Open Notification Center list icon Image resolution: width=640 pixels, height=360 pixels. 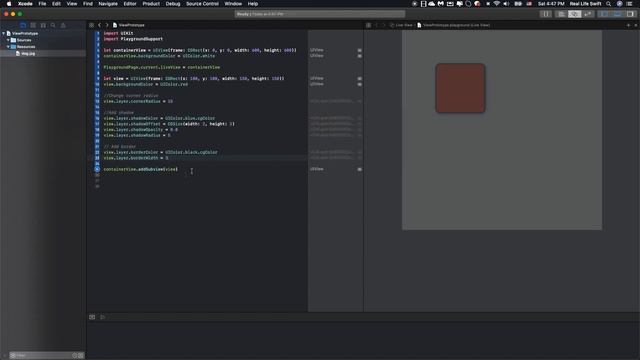pyautogui.click(x=629, y=4)
